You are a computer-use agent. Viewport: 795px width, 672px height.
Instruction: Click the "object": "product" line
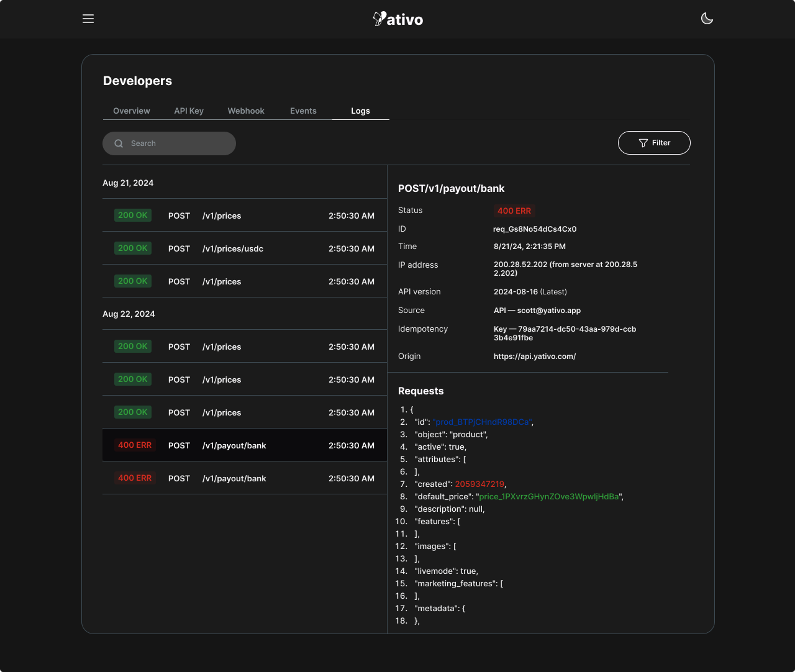tap(451, 434)
